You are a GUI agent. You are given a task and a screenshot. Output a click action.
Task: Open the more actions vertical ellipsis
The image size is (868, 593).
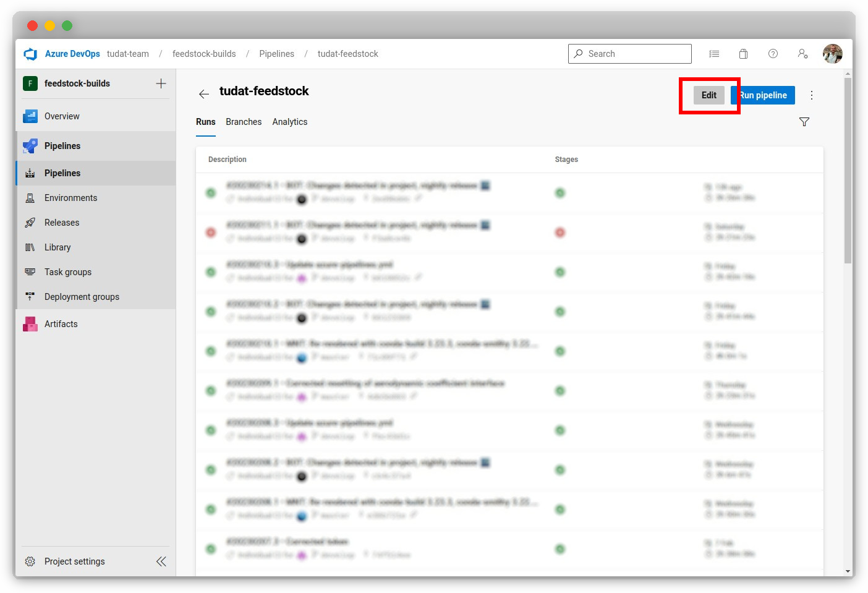(812, 95)
